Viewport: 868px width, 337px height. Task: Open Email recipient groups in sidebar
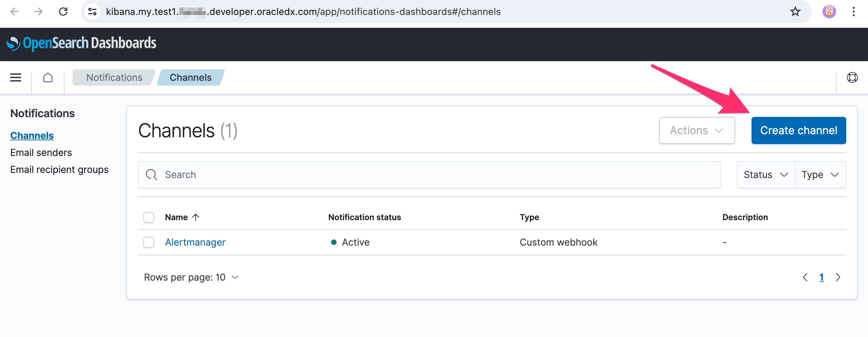point(59,170)
